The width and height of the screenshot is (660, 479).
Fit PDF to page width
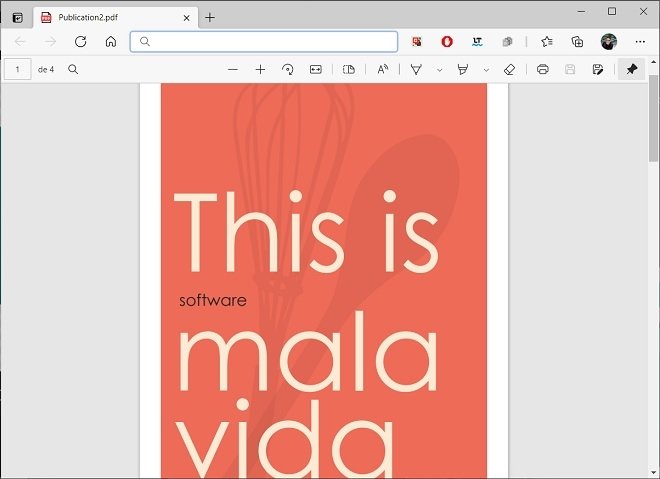[316, 69]
